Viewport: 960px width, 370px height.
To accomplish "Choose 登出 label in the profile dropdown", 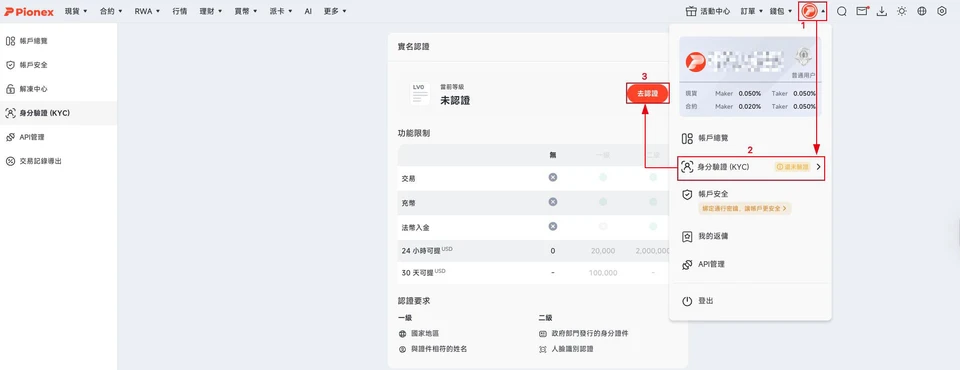I will coord(705,301).
